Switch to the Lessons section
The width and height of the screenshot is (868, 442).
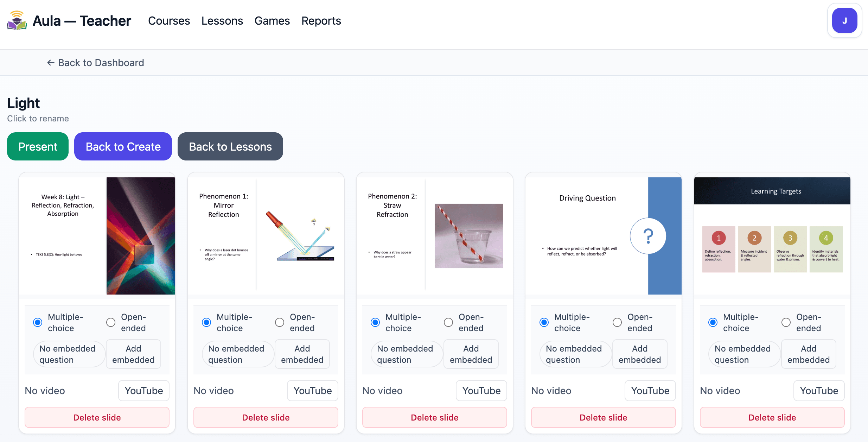click(x=222, y=20)
